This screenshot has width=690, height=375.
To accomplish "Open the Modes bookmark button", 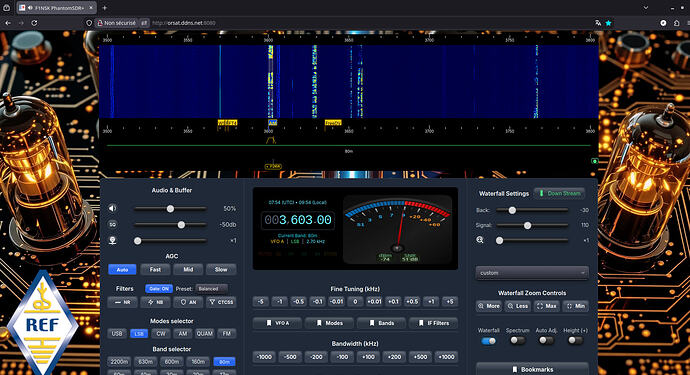I will (x=330, y=323).
